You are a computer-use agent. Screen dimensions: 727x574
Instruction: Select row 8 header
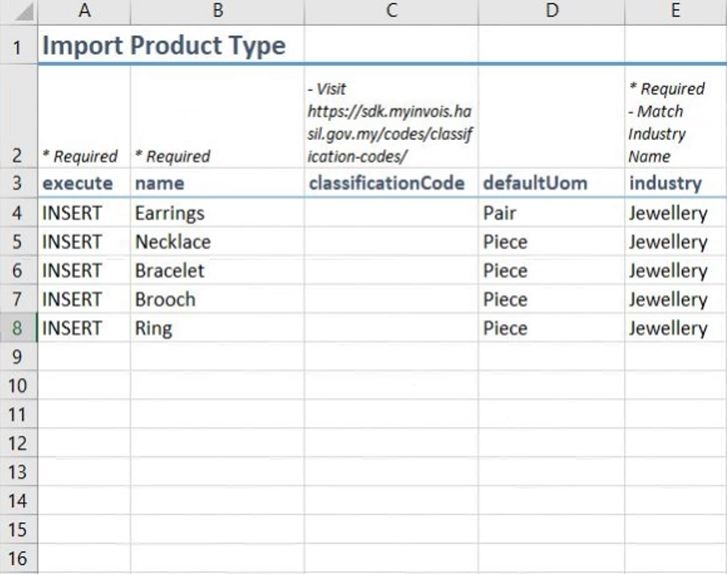pyautogui.click(x=19, y=328)
